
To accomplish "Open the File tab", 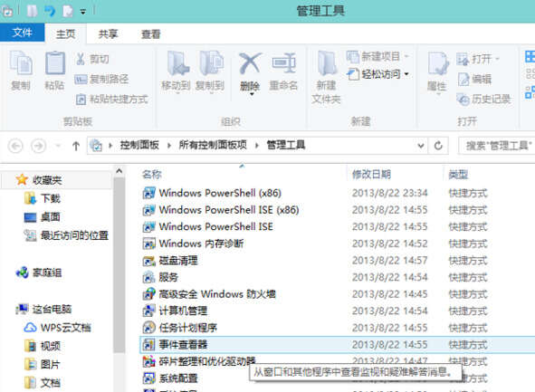I will click(x=22, y=33).
